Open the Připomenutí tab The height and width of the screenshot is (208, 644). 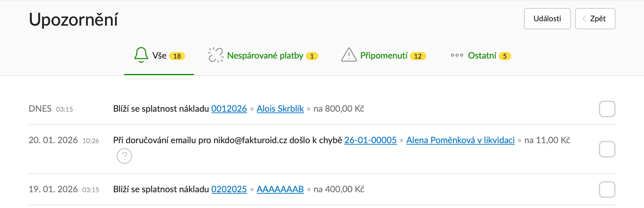point(383,56)
